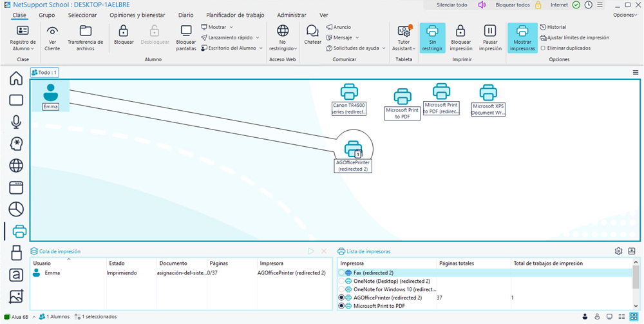Click list options icon above printer canvas
The image size is (644, 324).
636,73
